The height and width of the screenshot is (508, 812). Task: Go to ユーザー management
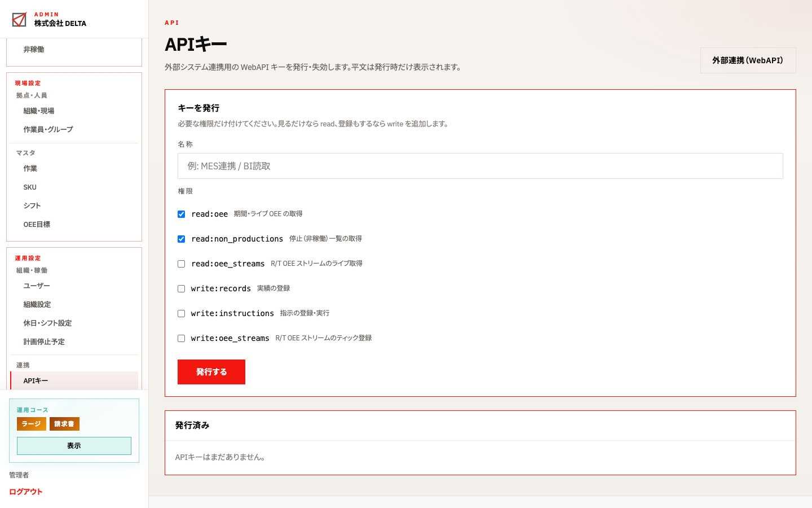coord(74,286)
